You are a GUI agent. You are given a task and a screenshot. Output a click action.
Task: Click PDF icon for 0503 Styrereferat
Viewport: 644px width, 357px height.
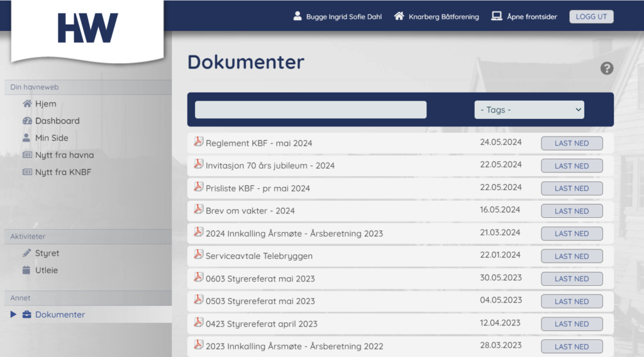tap(198, 300)
